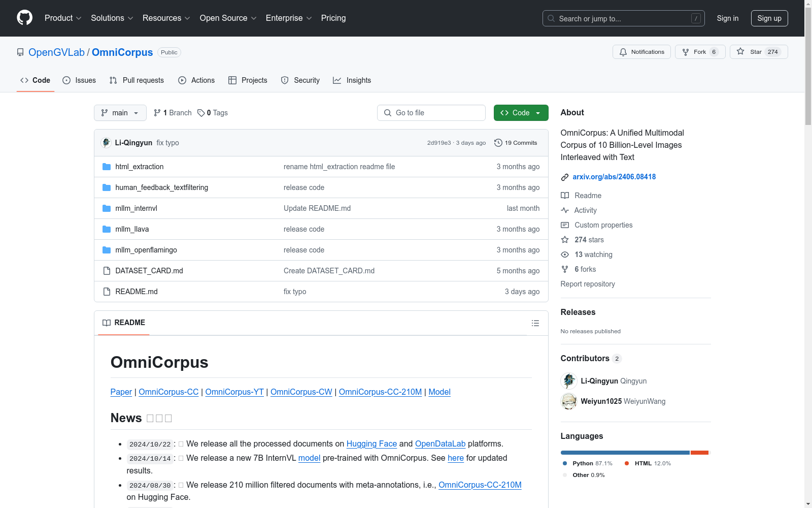The width and height of the screenshot is (812, 508).
Task: Open the main branch dropdown
Action: tap(120, 113)
